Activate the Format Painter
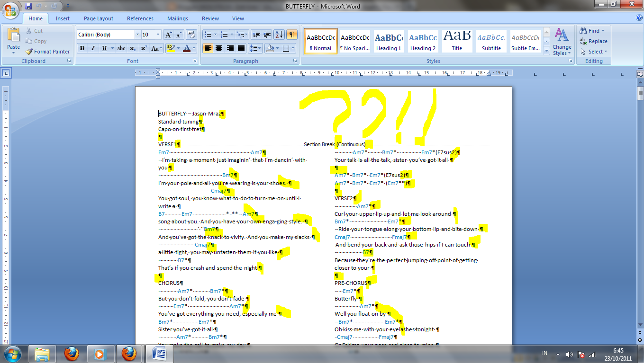Screen dimensions: 644x363 (x=47, y=52)
